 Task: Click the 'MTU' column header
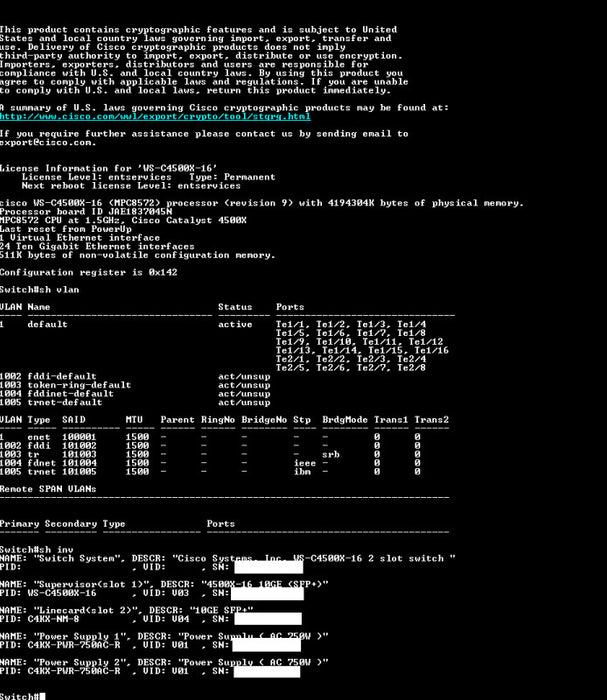click(x=134, y=420)
